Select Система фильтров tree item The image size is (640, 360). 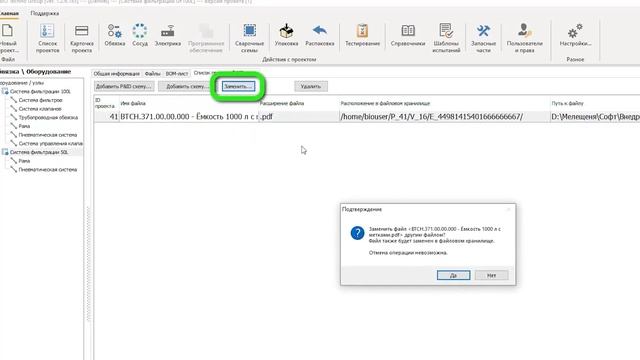click(x=40, y=100)
